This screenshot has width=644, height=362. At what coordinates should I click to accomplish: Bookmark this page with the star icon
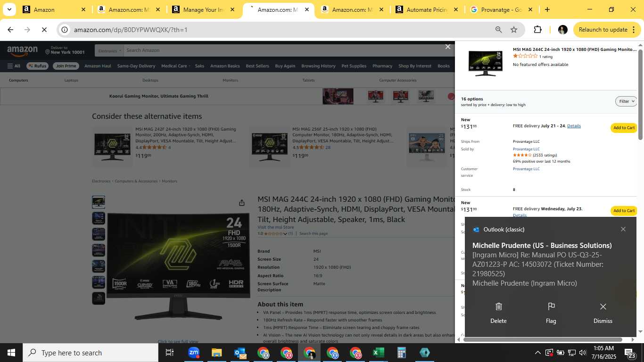[514, 30]
